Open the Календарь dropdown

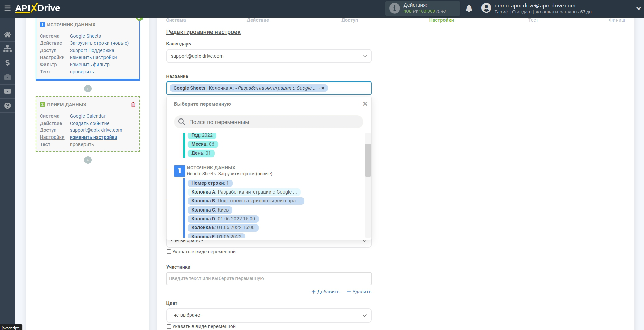point(269,56)
